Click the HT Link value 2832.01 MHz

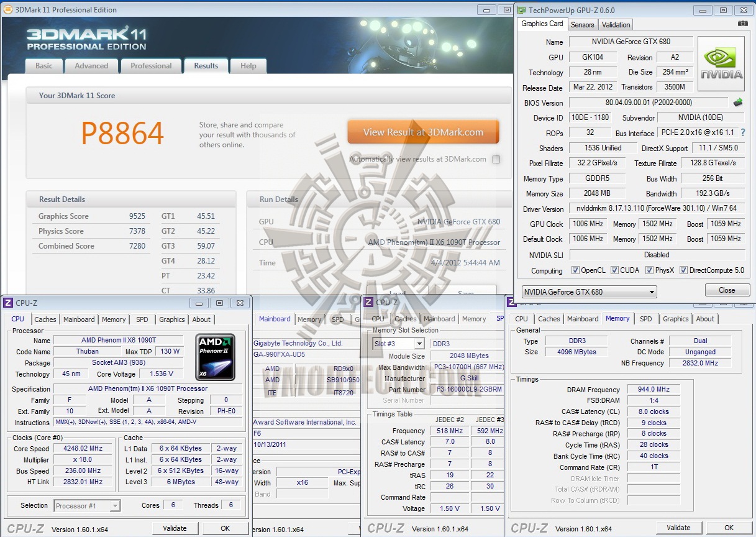pyautogui.click(x=84, y=482)
